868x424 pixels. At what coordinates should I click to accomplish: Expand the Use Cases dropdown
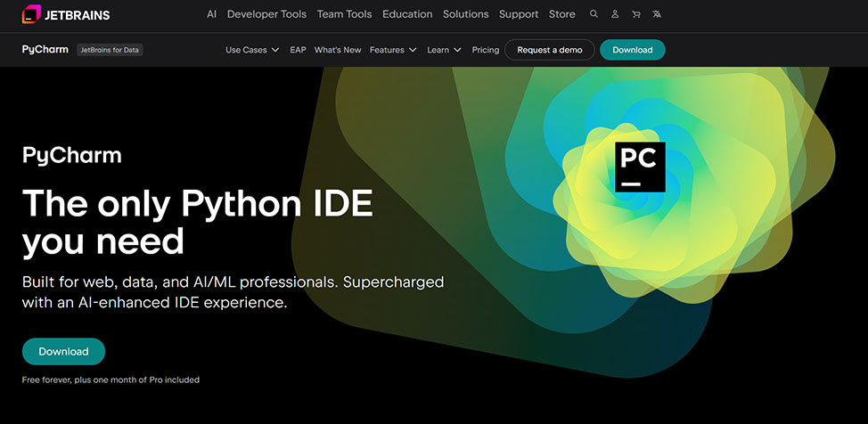tap(252, 50)
